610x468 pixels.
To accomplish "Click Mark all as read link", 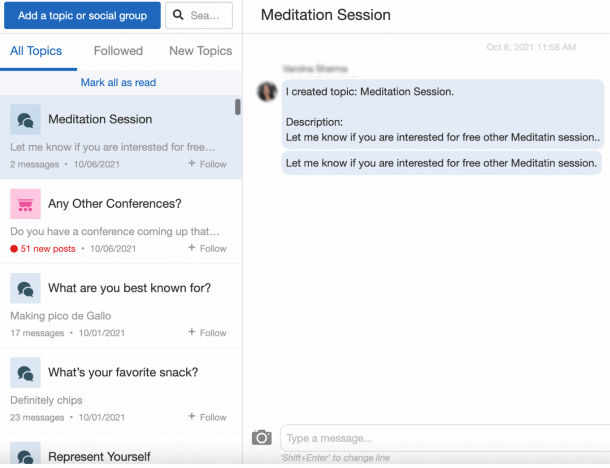I will [x=118, y=83].
